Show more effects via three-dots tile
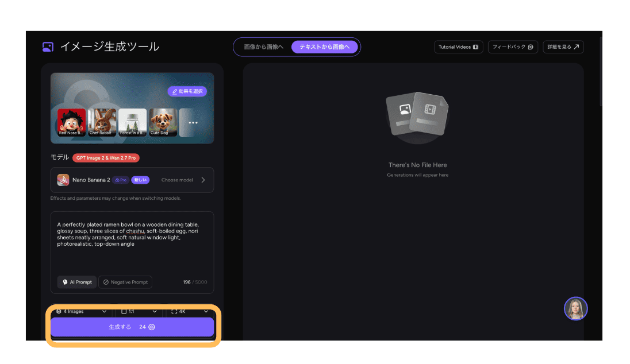Image resolution: width=630 pixels, height=364 pixels. pos(193,122)
